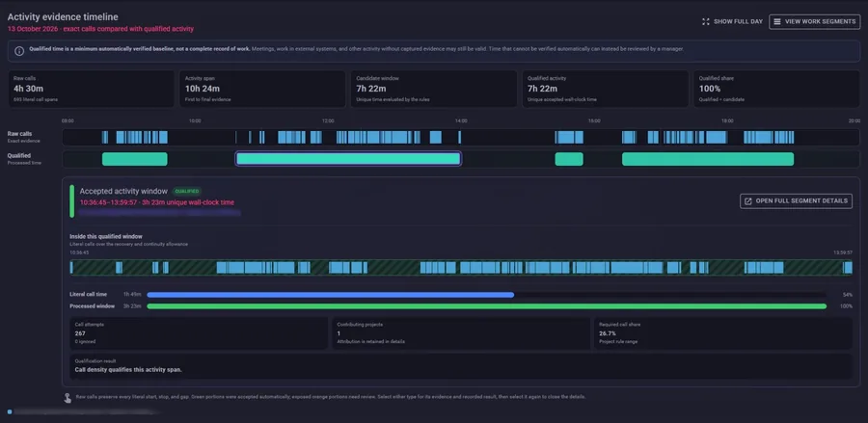The image size is (868, 423).
Task: Click the QUALIFIED status badge
Action: [186, 192]
